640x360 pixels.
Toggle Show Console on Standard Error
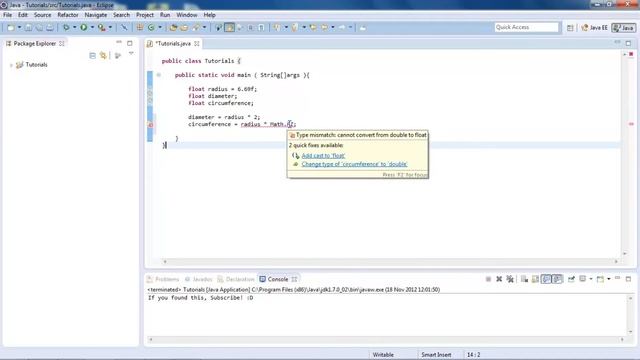[x=557, y=279]
